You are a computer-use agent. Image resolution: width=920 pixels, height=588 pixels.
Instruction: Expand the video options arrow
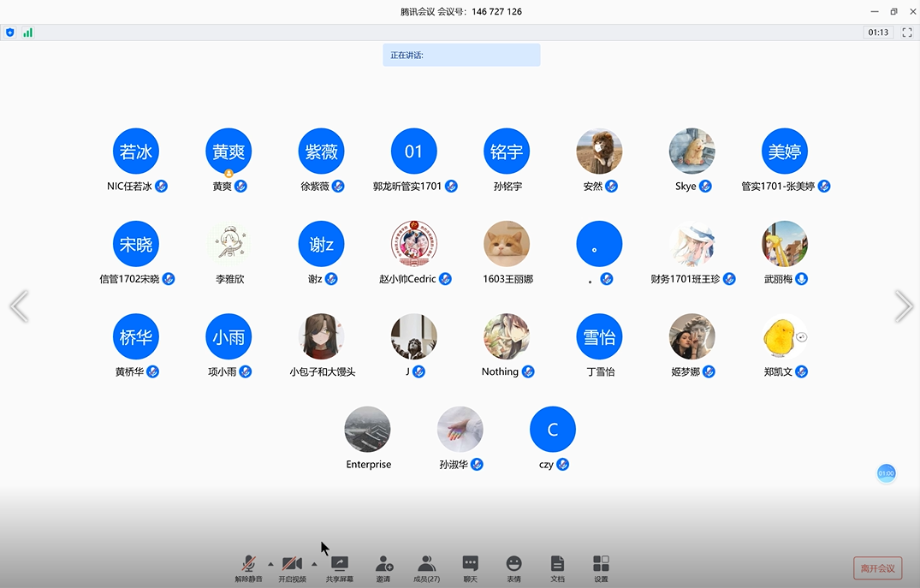314,564
